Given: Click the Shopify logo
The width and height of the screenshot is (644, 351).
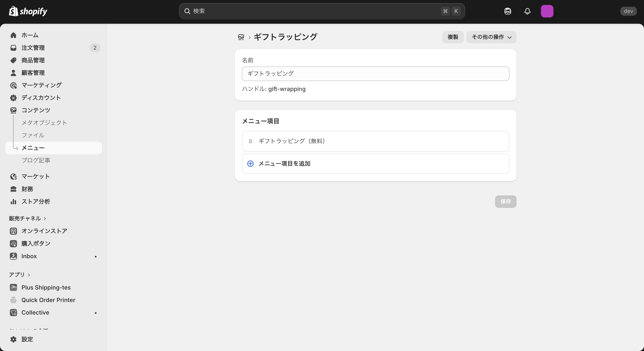Looking at the screenshot, I should coord(28,11).
